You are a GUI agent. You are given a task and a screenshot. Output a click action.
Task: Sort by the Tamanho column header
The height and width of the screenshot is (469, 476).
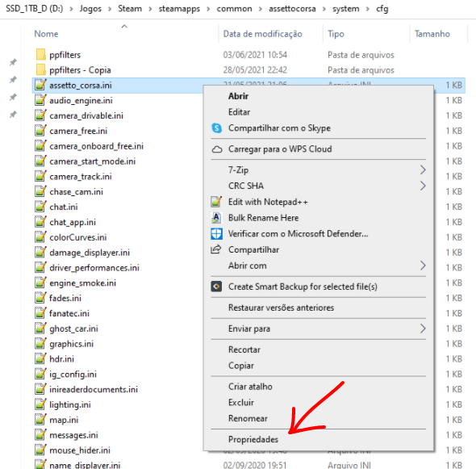click(x=432, y=34)
